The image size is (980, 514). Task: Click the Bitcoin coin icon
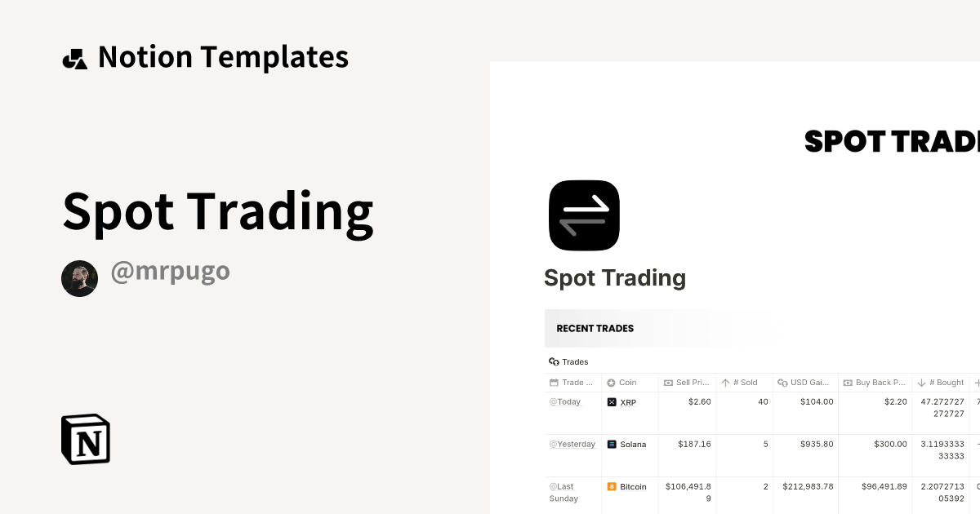[x=612, y=487]
